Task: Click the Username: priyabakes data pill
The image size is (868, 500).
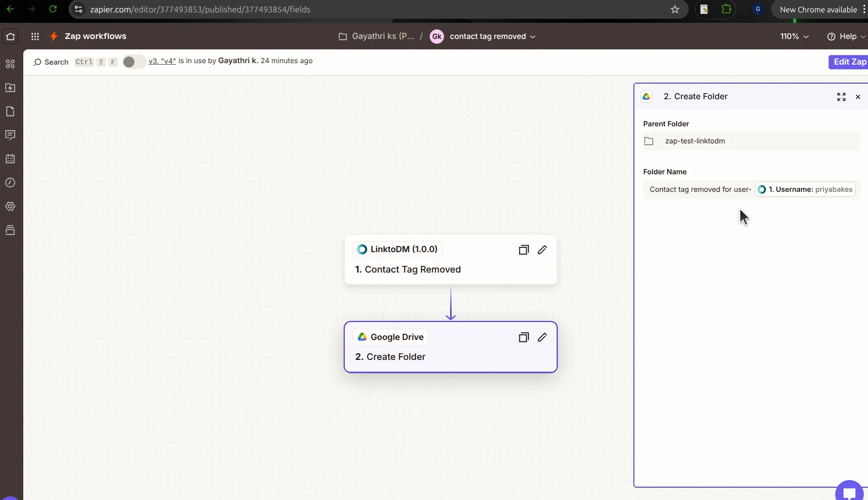Action: coord(805,189)
